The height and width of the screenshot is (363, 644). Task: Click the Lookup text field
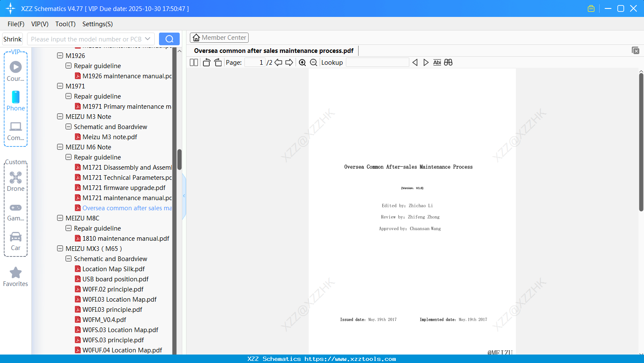(378, 63)
